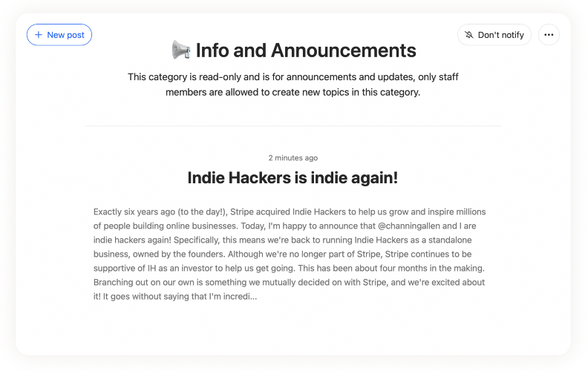The image size is (588, 371).
Task: Open the three-dot more options menu
Action: pos(549,35)
